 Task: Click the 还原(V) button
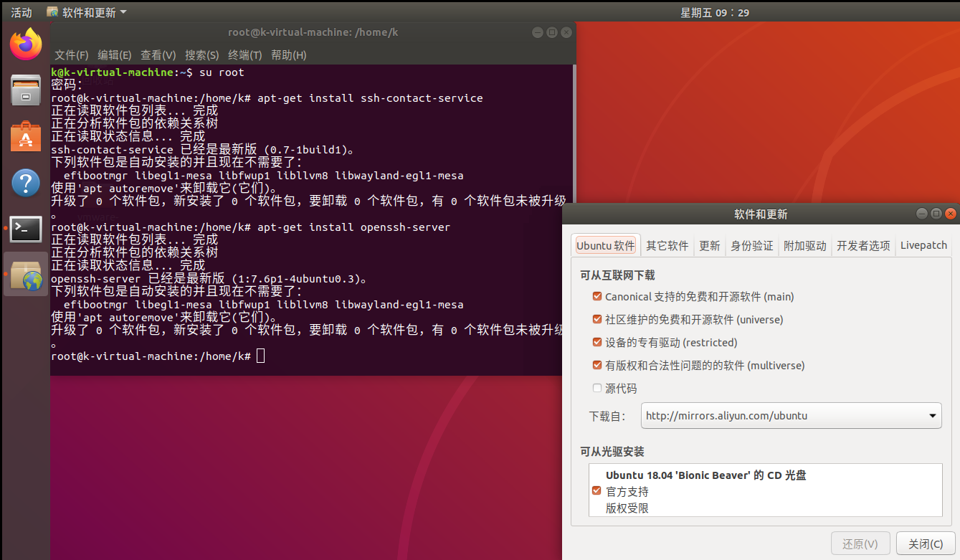pyautogui.click(x=860, y=543)
